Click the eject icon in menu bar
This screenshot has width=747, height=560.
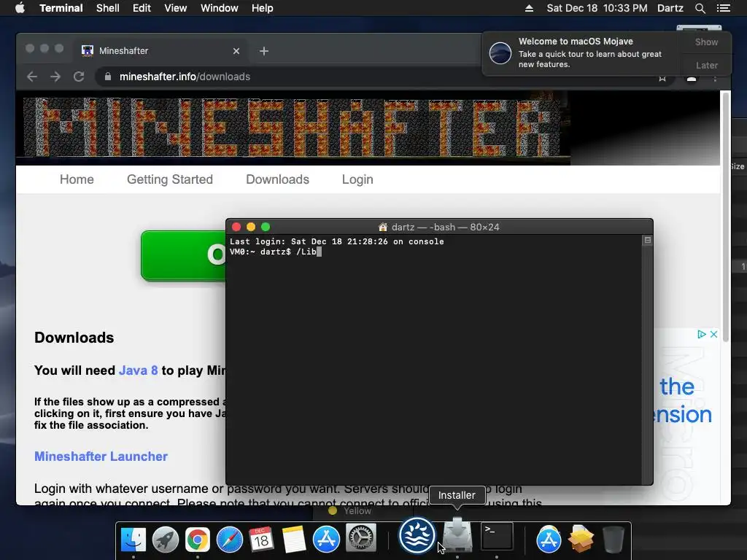coord(529,8)
